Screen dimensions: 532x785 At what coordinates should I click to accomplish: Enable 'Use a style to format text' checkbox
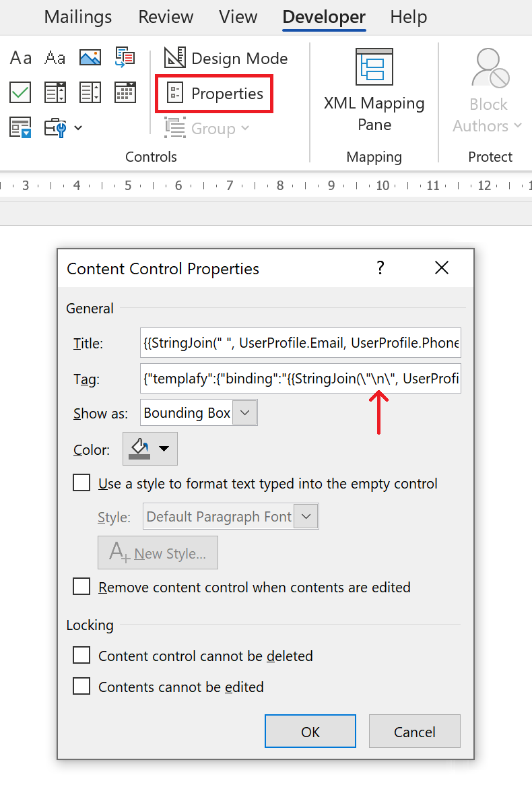pos(81,483)
